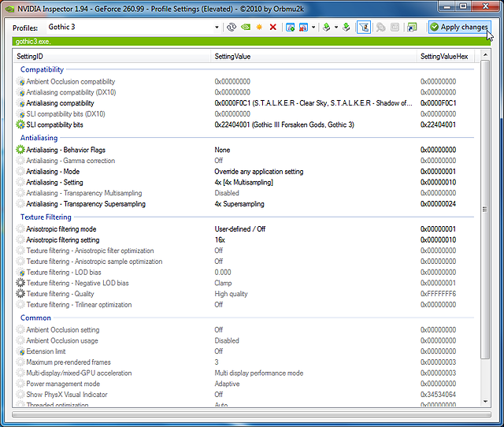Select the Antialiasing compatibility value 0x0000F0C1 S.T.A.L.K.E.R
The width and height of the screenshot is (504, 427).
point(313,103)
